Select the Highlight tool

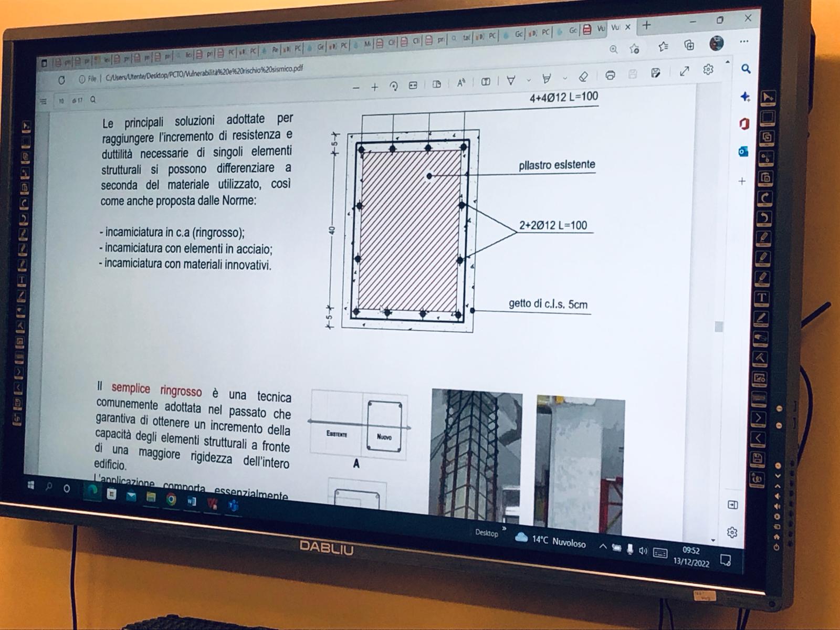(x=547, y=79)
